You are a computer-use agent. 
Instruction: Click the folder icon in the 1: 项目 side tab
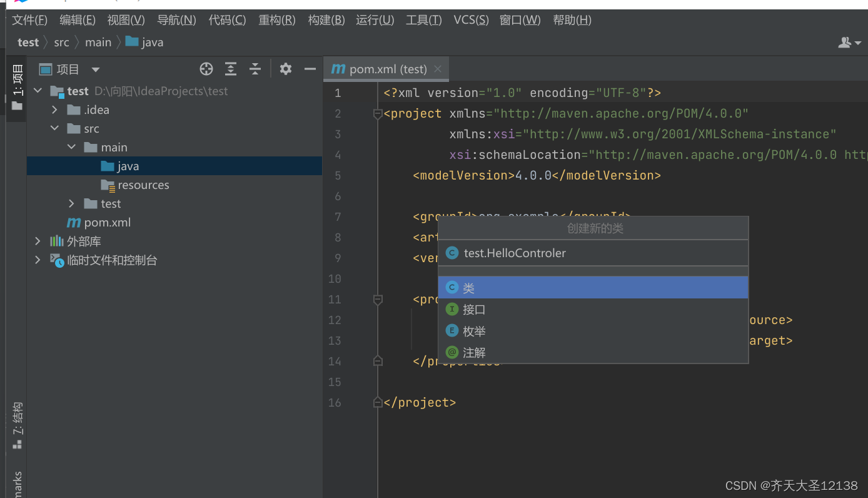coord(17,106)
